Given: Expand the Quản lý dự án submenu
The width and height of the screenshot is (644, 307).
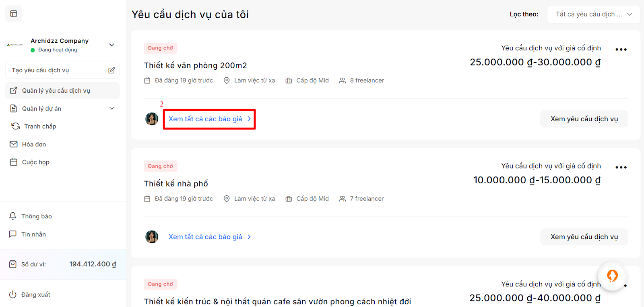Looking at the screenshot, I should 112,108.
